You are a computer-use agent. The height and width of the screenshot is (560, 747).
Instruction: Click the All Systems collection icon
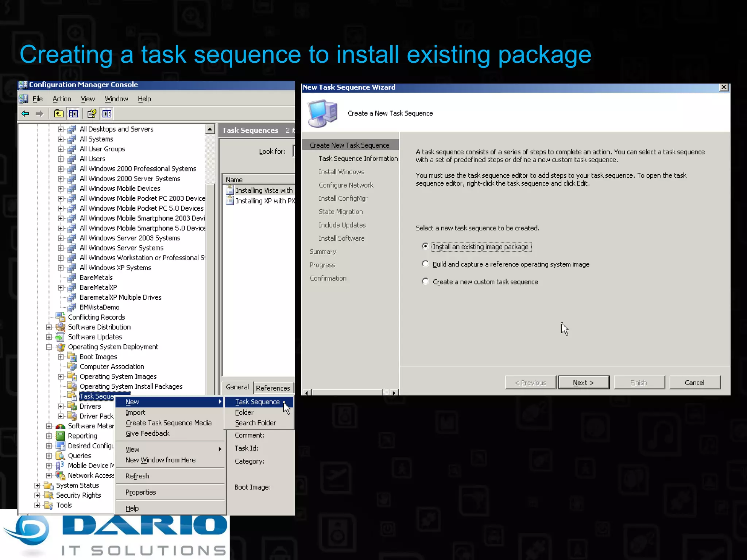pos(72,139)
